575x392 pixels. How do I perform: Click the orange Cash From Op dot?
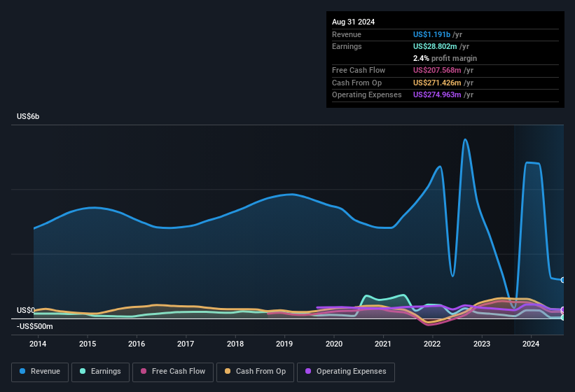coord(228,371)
